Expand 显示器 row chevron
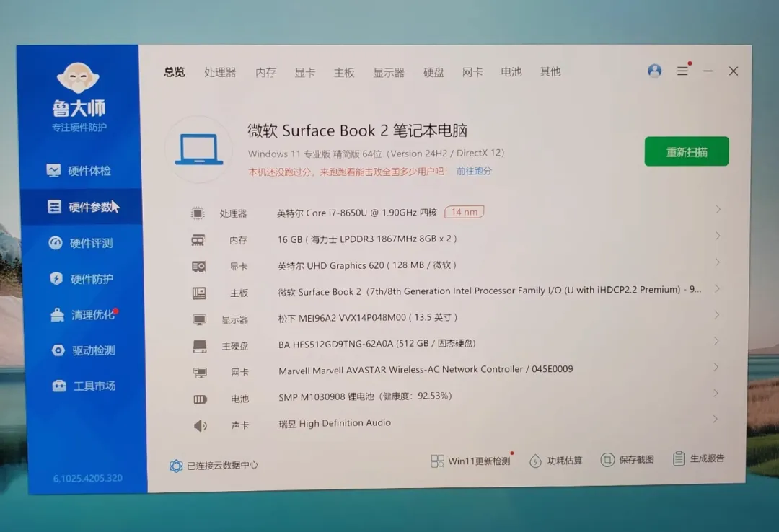The width and height of the screenshot is (779, 532). click(x=717, y=315)
